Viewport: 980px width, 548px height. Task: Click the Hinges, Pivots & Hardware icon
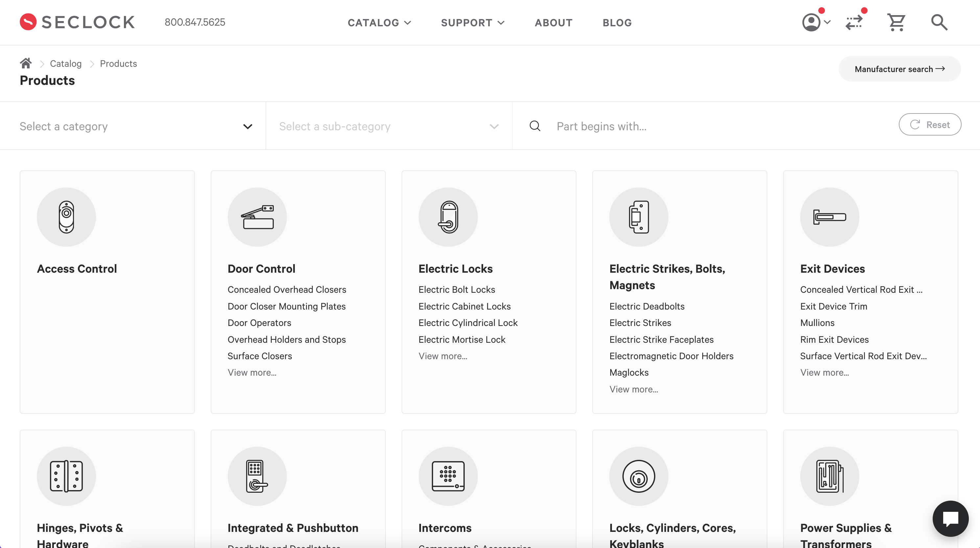coord(66,476)
